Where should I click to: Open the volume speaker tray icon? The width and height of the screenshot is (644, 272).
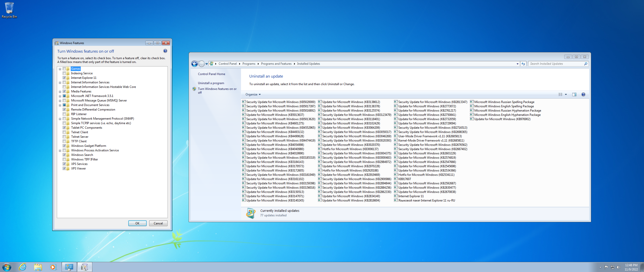619,267
